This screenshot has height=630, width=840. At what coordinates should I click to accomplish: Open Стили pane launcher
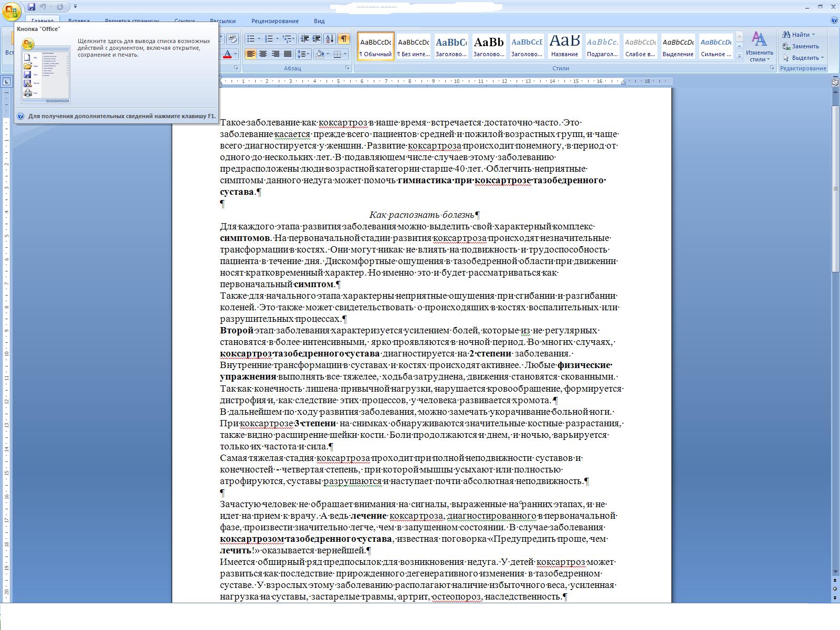(x=772, y=68)
